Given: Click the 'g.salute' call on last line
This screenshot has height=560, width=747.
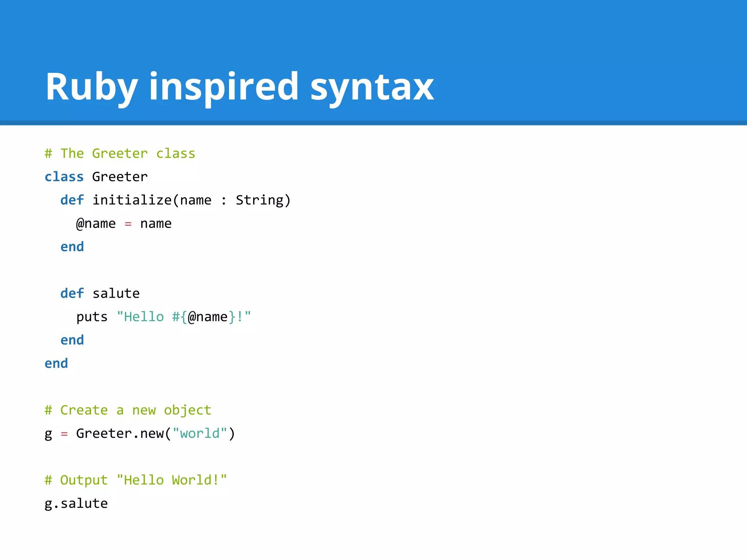Looking at the screenshot, I should (x=76, y=503).
